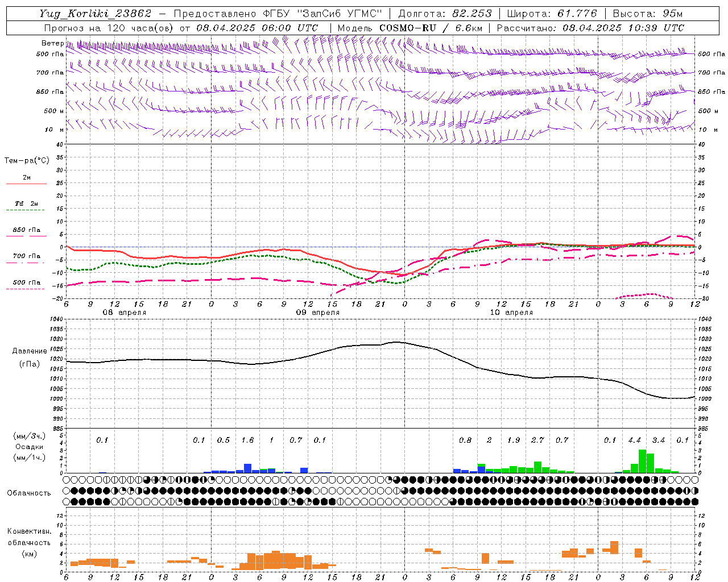
Task: Click the 1.6 precipitation total value
Action: tap(247, 440)
